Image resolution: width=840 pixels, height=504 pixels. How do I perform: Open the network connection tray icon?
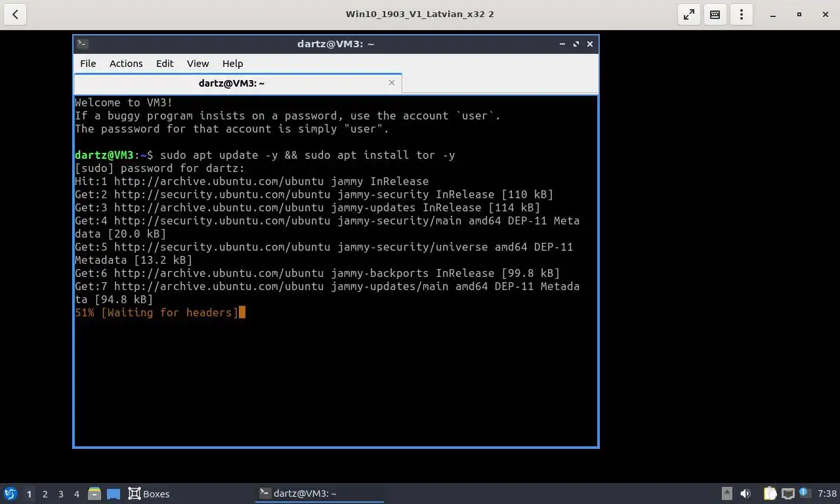pos(787,493)
